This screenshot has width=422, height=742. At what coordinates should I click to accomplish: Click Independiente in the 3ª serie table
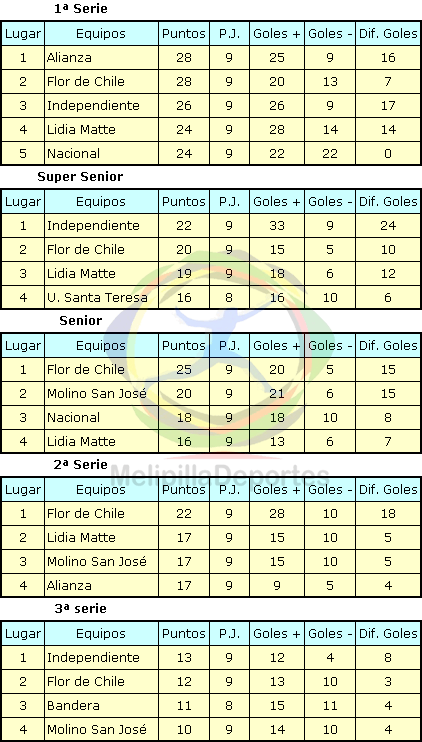pyautogui.click(x=93, y=657)
